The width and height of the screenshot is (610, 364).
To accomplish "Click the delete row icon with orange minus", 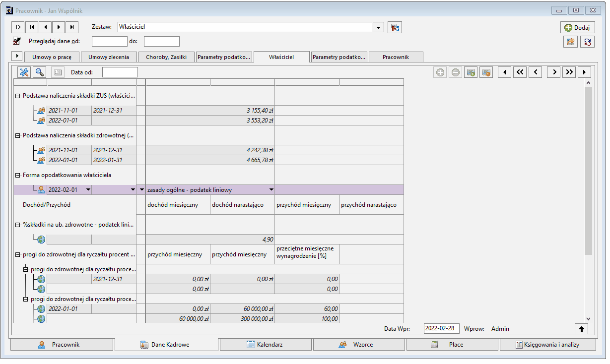I will (486, 72).
